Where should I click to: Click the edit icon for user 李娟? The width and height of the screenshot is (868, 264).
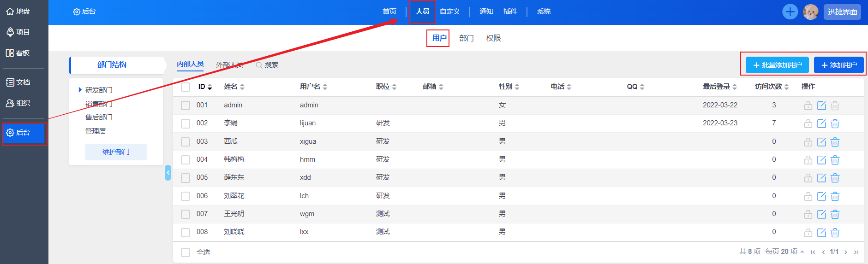click(x=821, y=123)
